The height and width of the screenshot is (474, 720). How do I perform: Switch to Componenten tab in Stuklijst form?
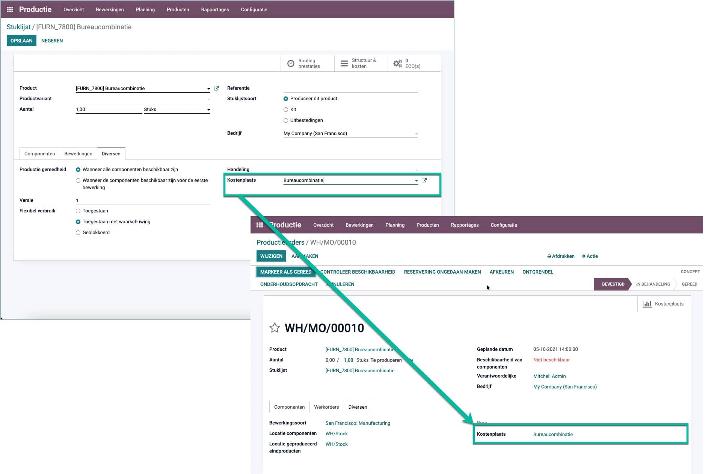(39, 154)
